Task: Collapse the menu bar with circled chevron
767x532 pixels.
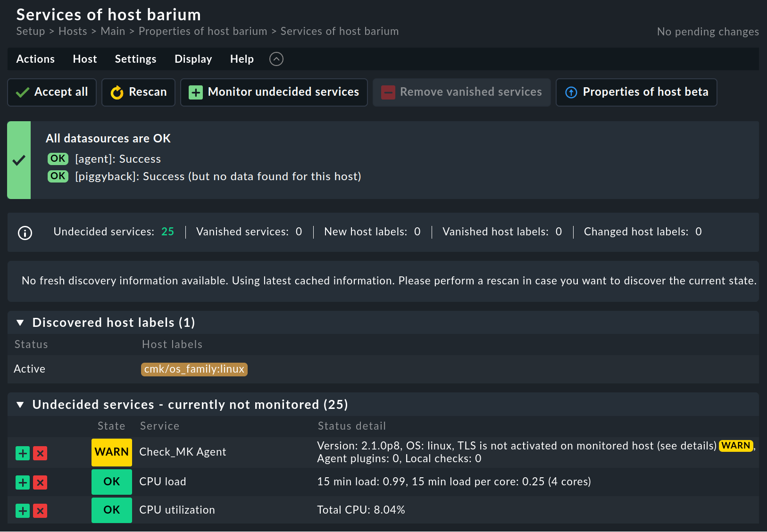Action: (x=276, y=59)
